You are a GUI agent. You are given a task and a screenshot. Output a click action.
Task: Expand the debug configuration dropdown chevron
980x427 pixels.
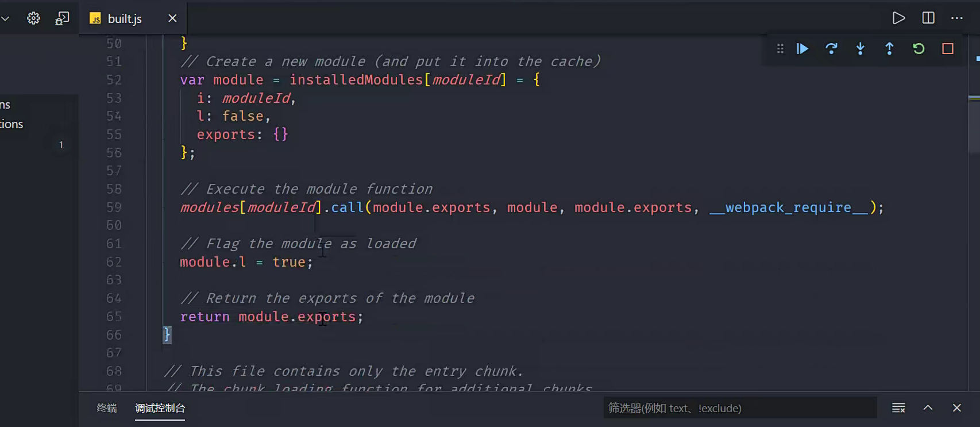tap(5, 18)
